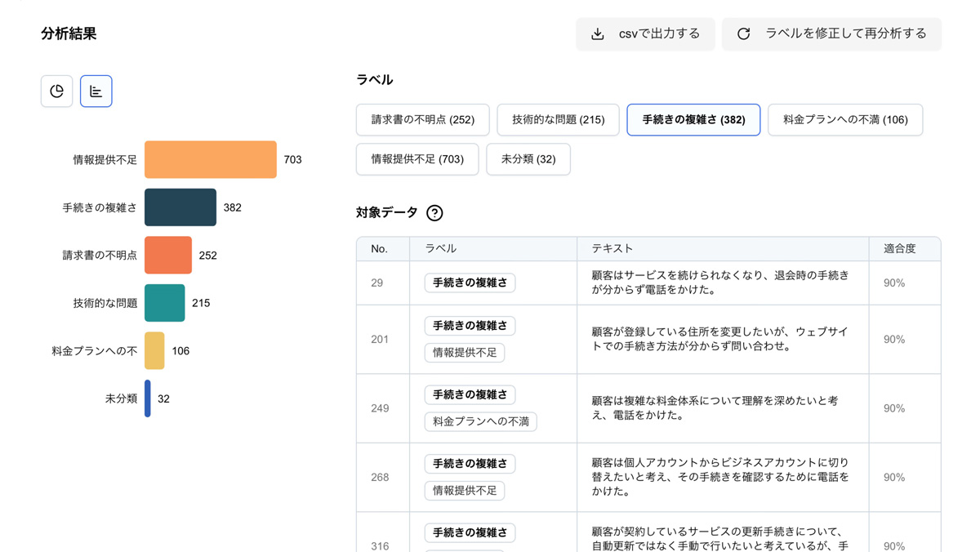This screenshot has width=980, height=552.
Task: Click the orange 情報提供不足 bar
Action: pyautogui.click(x=211, y=160)
